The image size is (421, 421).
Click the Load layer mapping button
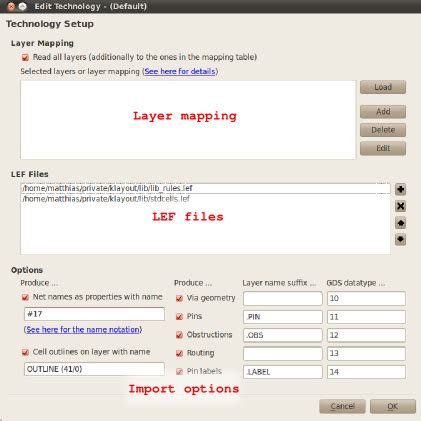click(383, 87)
